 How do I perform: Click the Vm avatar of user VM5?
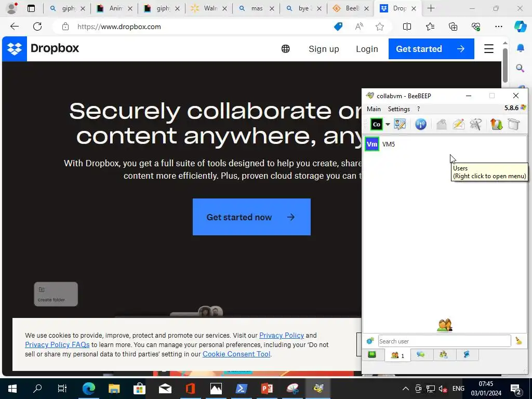click(372, 144)
